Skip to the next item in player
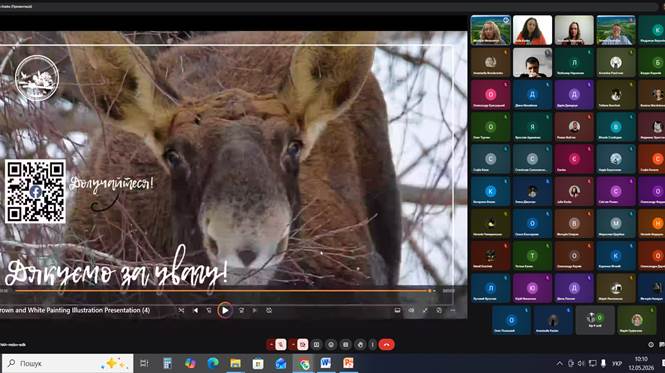This screenshot has width=665, height=373. pos(255,311)
